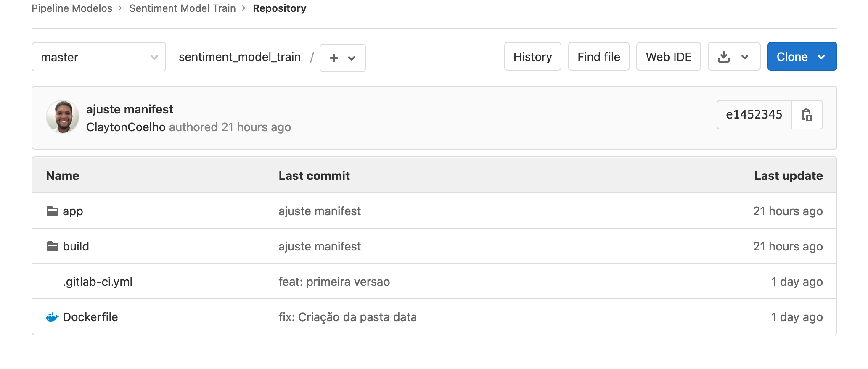This screenshot has height=369, width=868.
Task: Open the 'ajuste manifest' commit title
Action: coord(130,109)
